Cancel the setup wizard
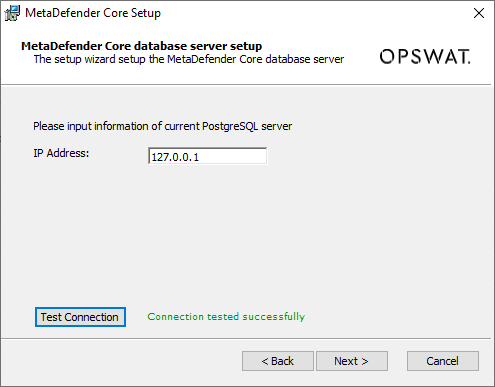 (x=443, y=361)
